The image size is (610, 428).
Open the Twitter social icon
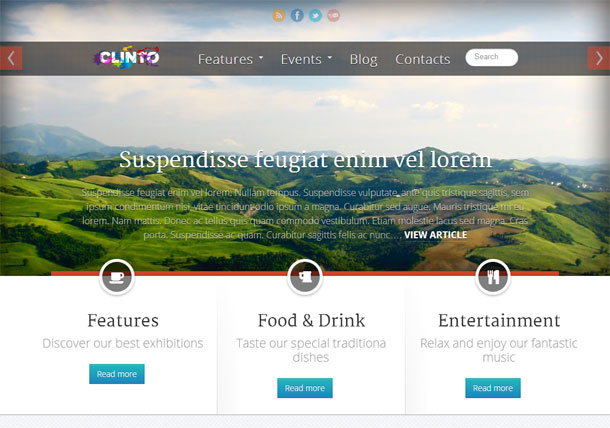pyautogui.click(x=316, y=16)
